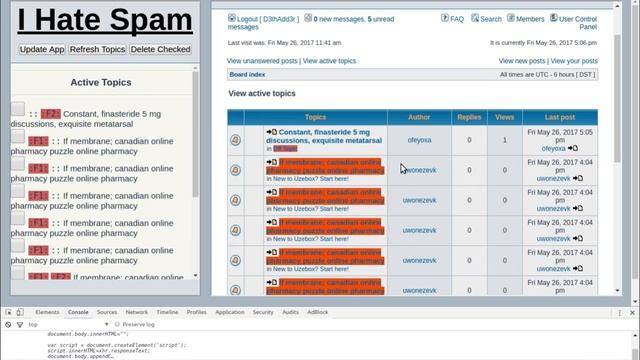
Task: Open the Network tab
Action: click(137, 312)
